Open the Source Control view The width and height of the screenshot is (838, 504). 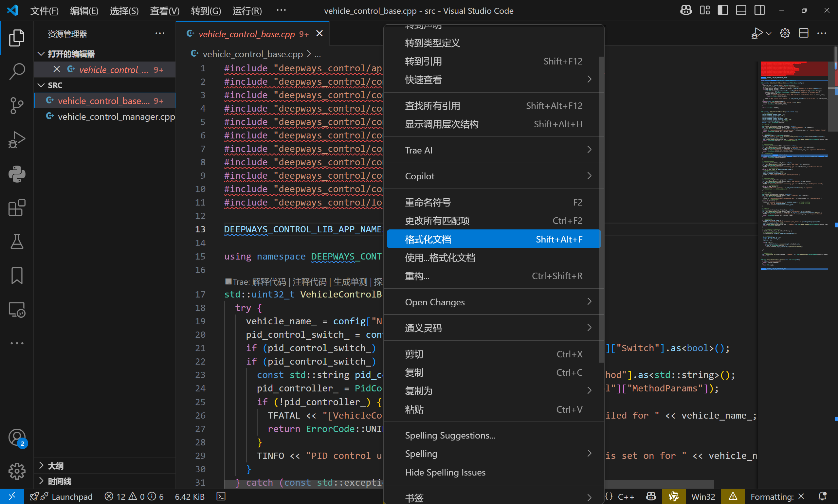click(x=17, y=105)
